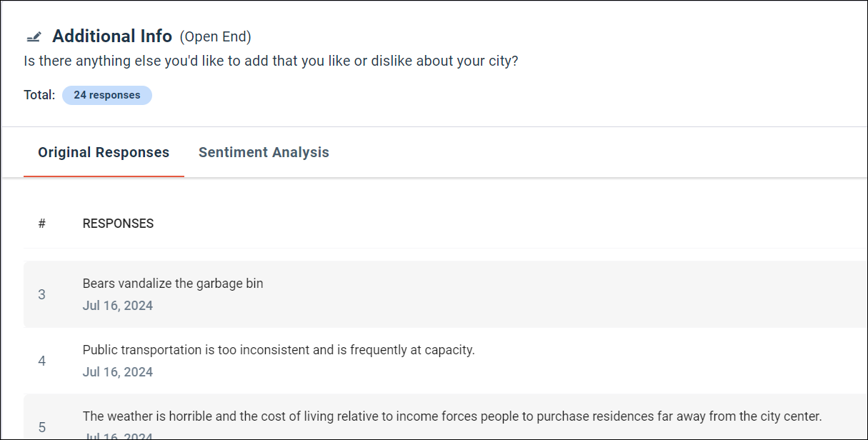Click row number 4

click(x=41, y=361)
